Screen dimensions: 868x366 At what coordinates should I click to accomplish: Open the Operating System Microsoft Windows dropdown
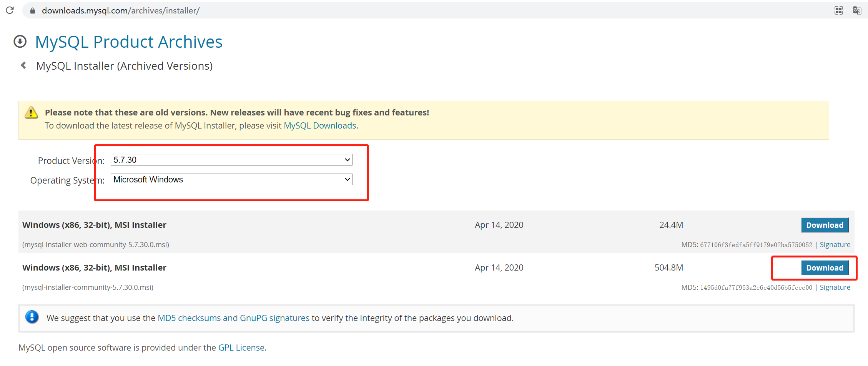[x=232, y=179]
